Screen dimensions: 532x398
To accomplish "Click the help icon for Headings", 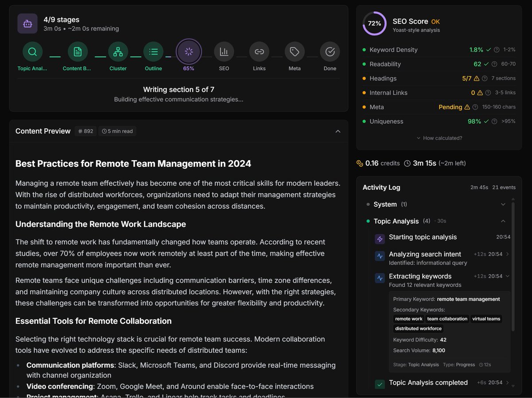I will [485, 79].
